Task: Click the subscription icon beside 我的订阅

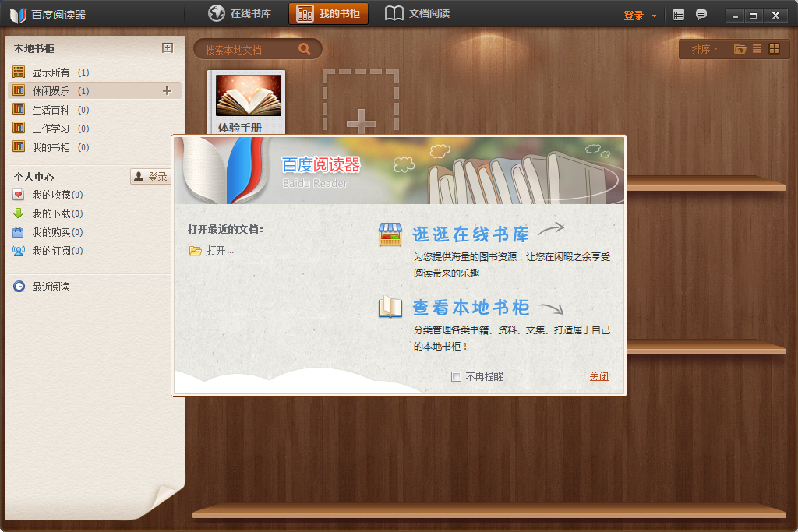Action: pyautogui.click(x=19, y=251)
